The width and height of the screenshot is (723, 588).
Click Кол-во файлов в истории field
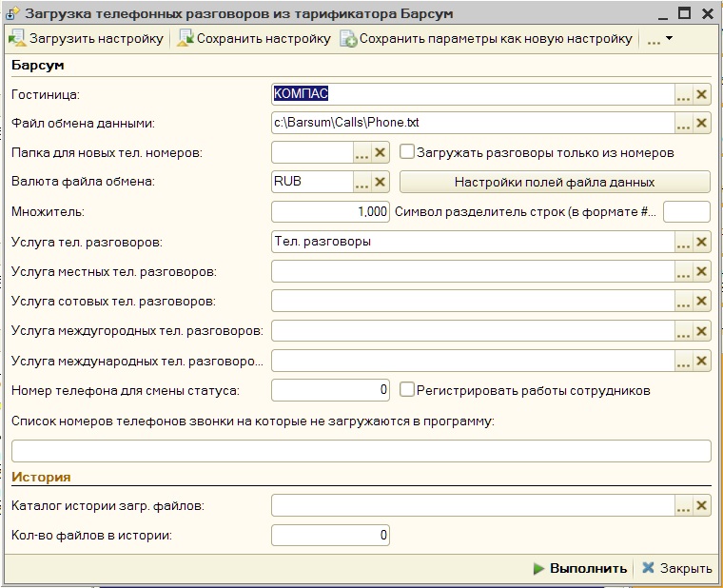331,535
